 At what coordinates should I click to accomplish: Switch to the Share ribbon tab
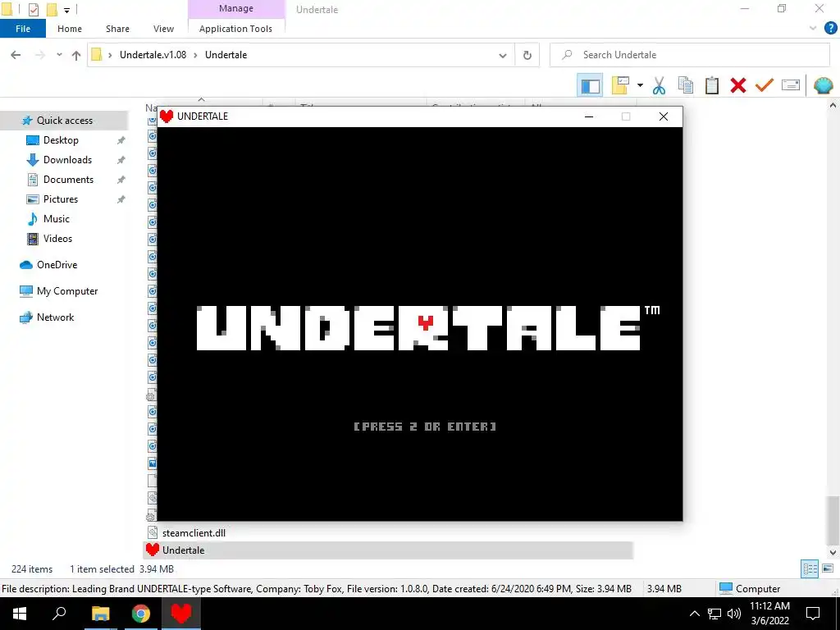point(117,29)
